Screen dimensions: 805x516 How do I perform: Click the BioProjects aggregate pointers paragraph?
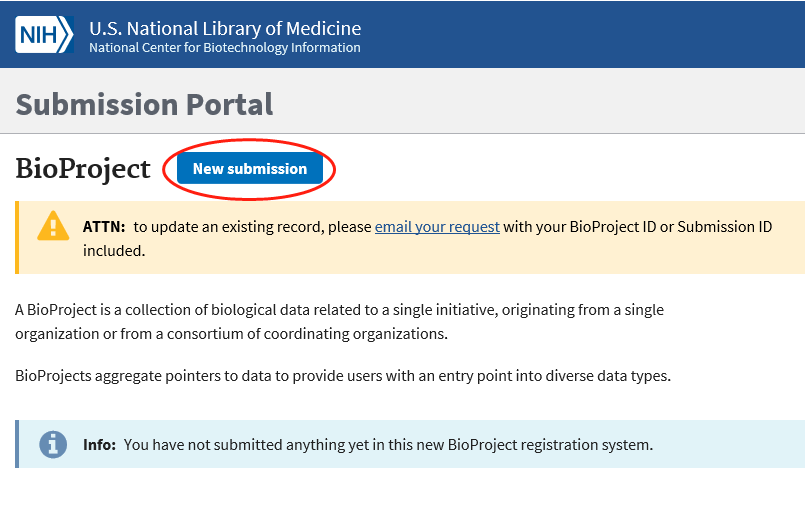pos(342,376)
